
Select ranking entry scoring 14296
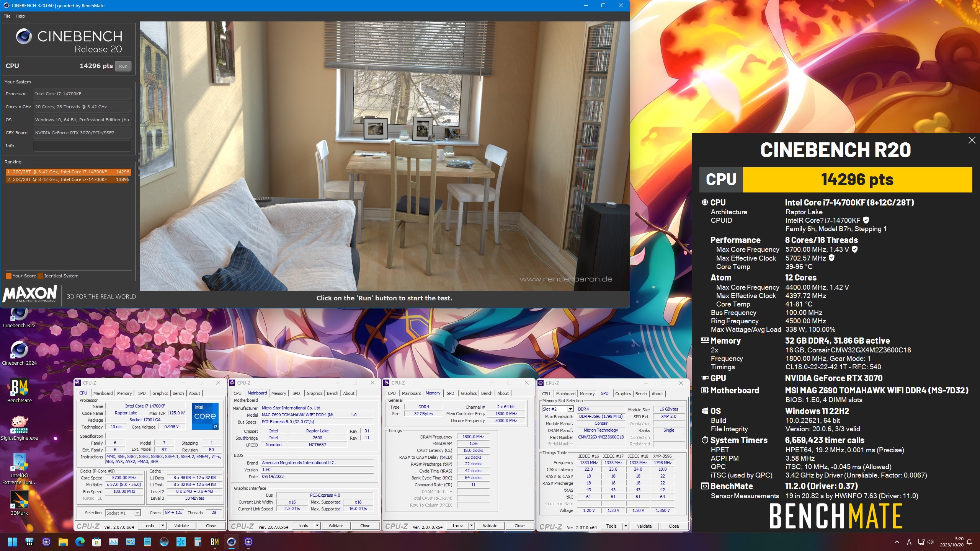pos(68,172)
